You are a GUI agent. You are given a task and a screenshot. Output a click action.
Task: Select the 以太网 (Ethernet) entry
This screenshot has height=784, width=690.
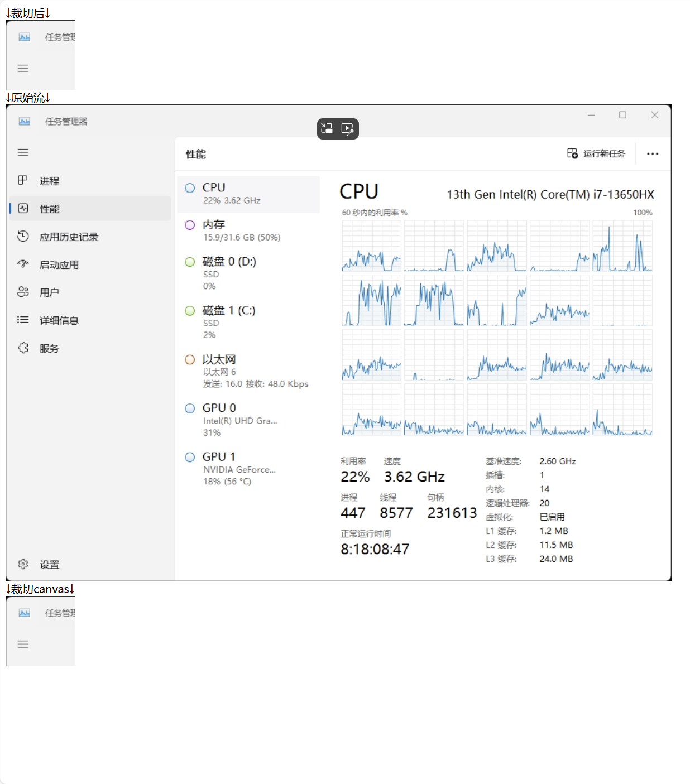pos(248,371)
